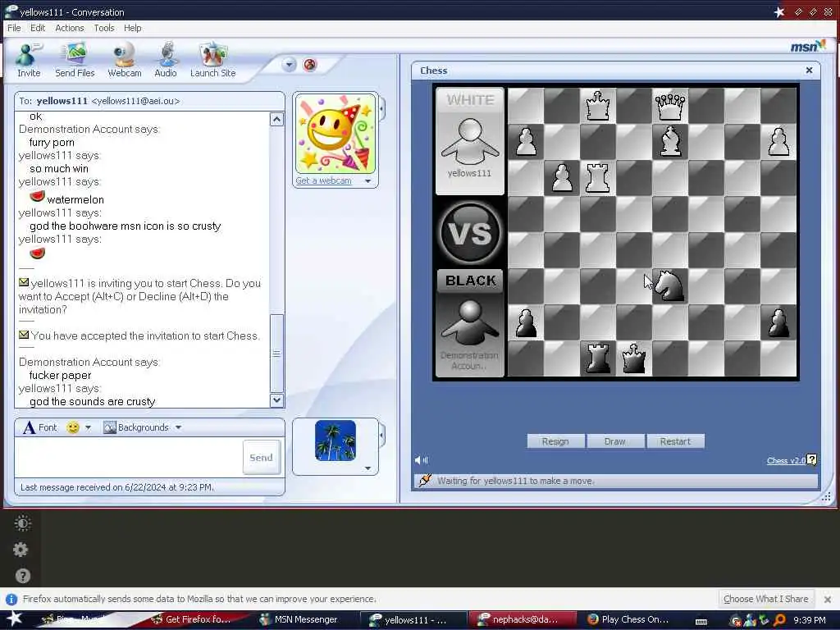Select the black rook piece
The image size is (840, 630).
tap(598, 358)
